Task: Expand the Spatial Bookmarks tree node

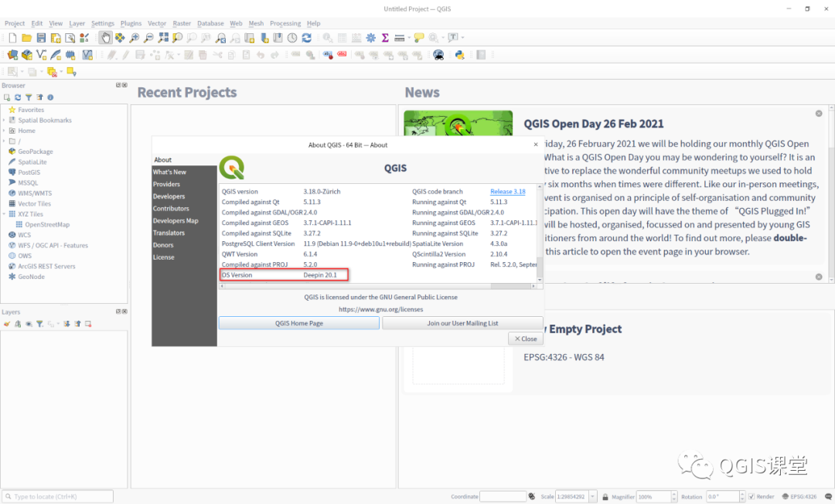Action: pyautogui.click(x=5, y=121)
